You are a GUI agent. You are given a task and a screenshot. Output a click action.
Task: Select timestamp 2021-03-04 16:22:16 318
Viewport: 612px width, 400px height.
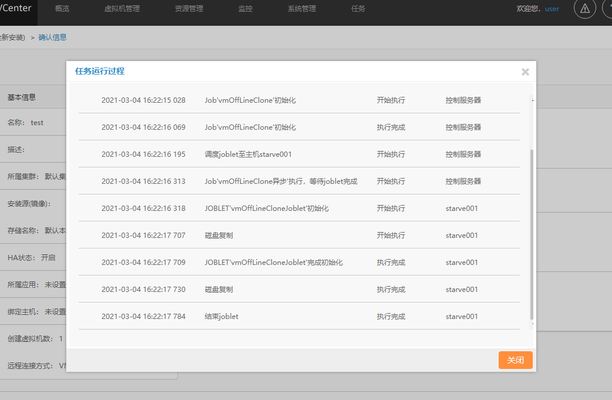pos(143,208)
